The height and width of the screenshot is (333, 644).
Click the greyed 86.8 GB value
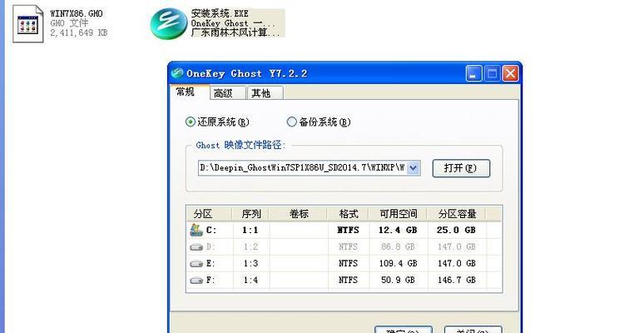coord(398,247)
